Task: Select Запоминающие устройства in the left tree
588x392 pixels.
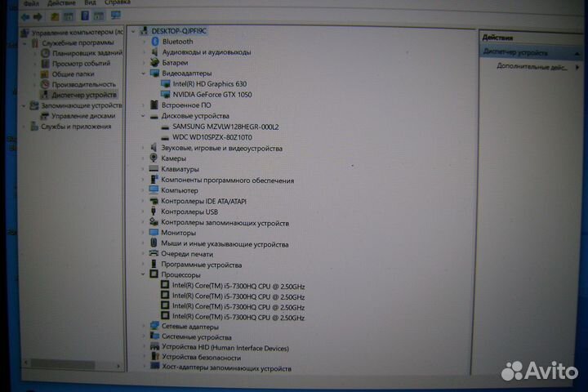Action: (x=82, y=105)
